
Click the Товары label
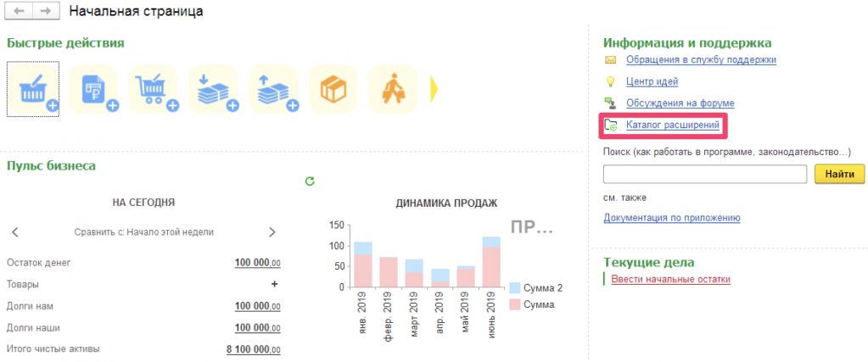(22, 284)
